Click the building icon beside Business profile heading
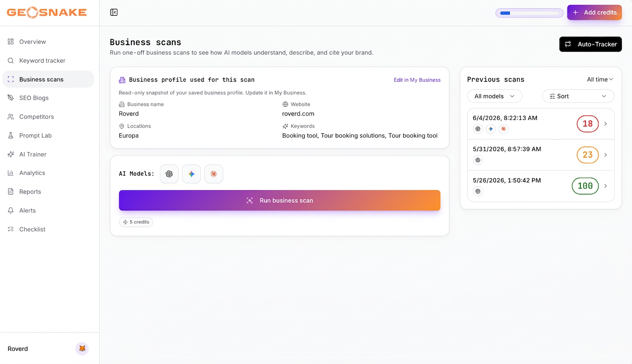Image resolution: width=632 pixels, height=364 pixels. (122, 80)
